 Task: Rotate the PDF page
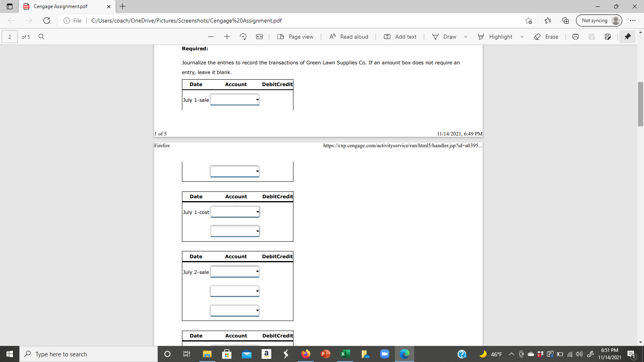pos(243,37)
